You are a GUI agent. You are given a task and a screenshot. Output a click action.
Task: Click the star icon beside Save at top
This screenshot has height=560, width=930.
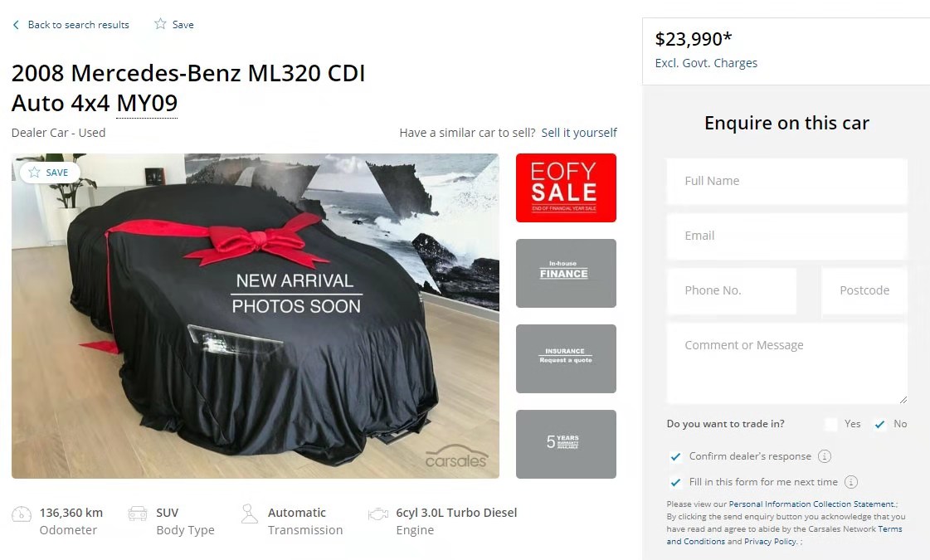pyautogui.click(x=160, y=24)
